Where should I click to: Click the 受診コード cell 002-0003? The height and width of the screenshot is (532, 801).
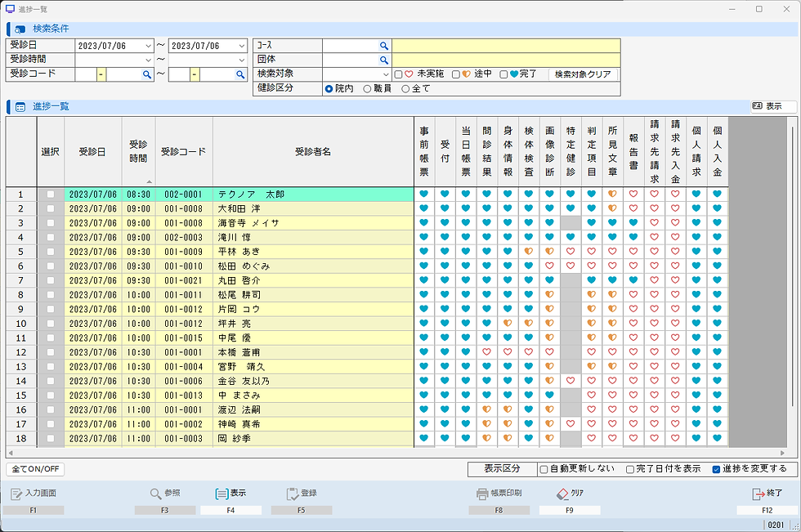[x=184, y=238]
